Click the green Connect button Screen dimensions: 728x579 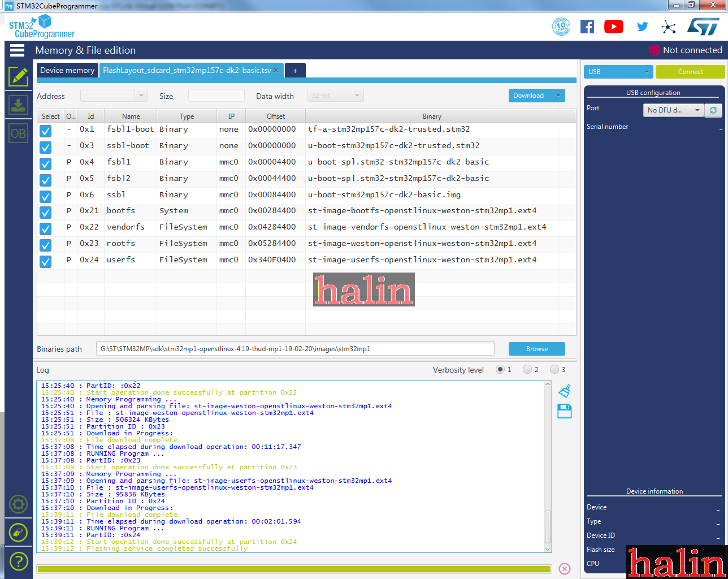click(690, 72)
